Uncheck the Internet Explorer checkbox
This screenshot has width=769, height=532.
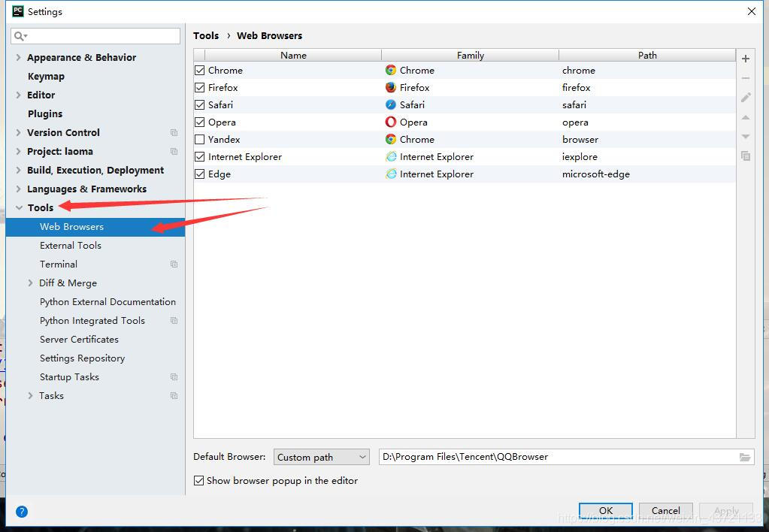click(x=200, y=156)
